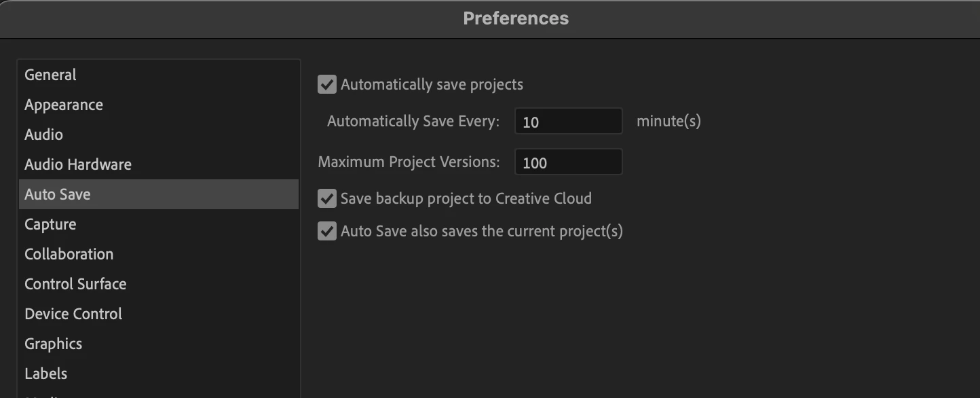Select the Auto Save category
980x398 pixels.
coord(58,194)
